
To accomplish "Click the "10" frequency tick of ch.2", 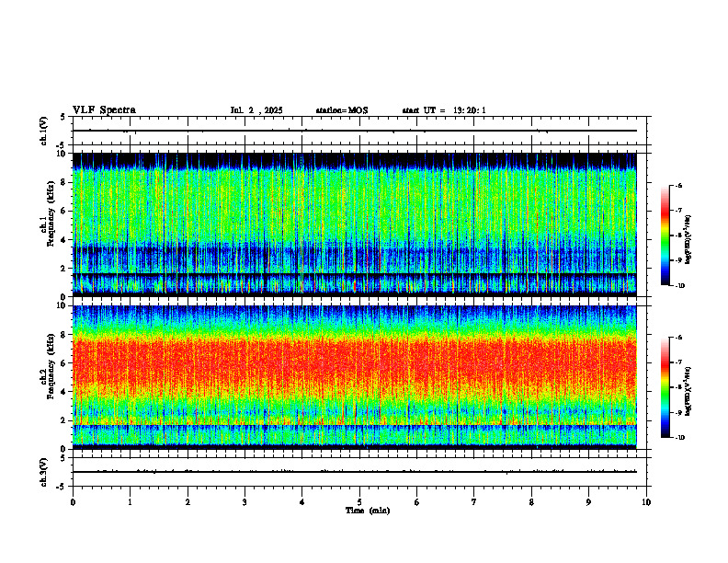I will coord(63,305).
